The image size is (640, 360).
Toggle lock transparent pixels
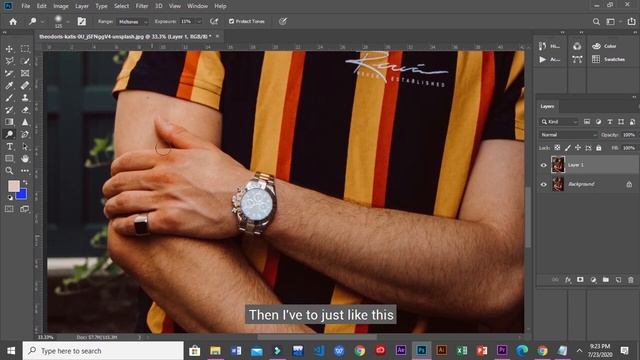pos(557,148)
